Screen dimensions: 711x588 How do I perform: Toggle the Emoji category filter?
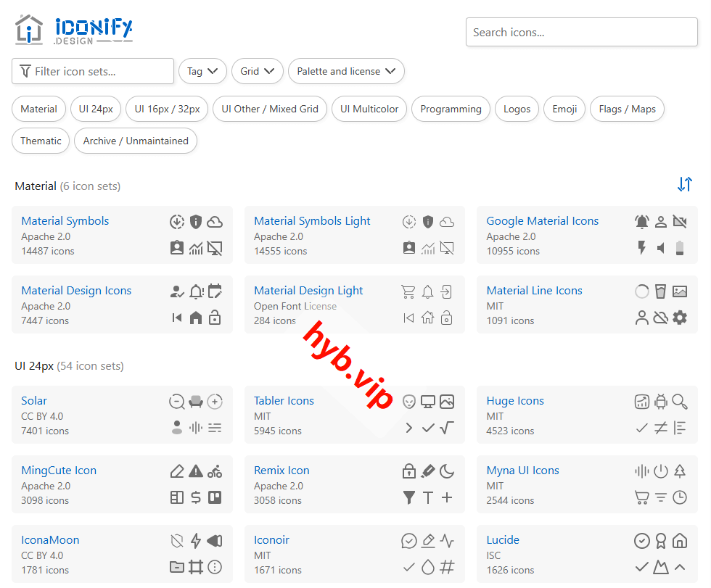(x=564, y=108)
